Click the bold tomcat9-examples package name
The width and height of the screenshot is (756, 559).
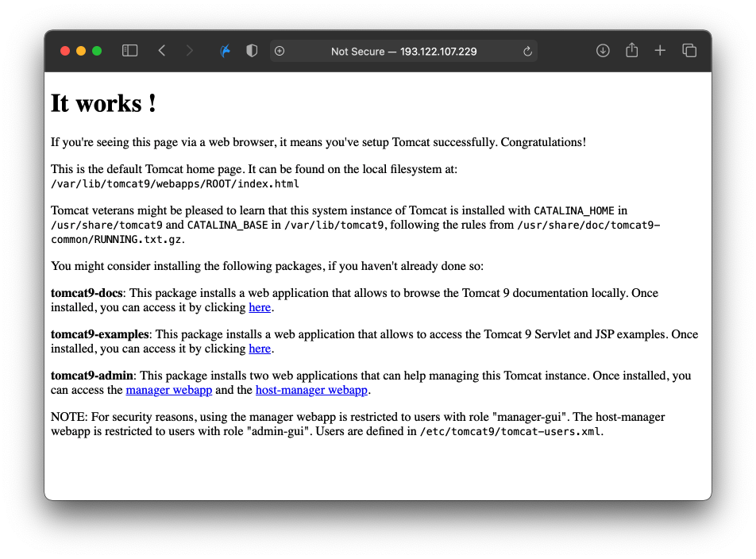point(100,334)
